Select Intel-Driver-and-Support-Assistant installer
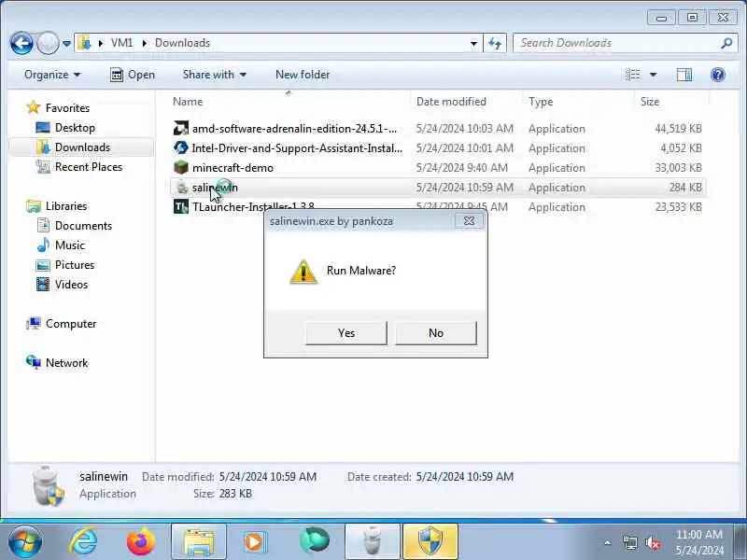This screenshot has width=747, height=560. pos(297,148)
